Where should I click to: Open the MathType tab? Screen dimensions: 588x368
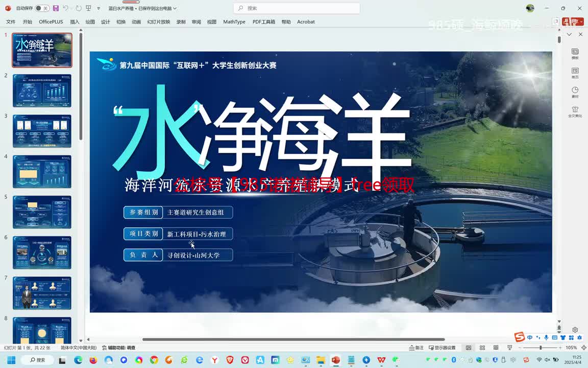pyautogui.click(x=234, y=22)
